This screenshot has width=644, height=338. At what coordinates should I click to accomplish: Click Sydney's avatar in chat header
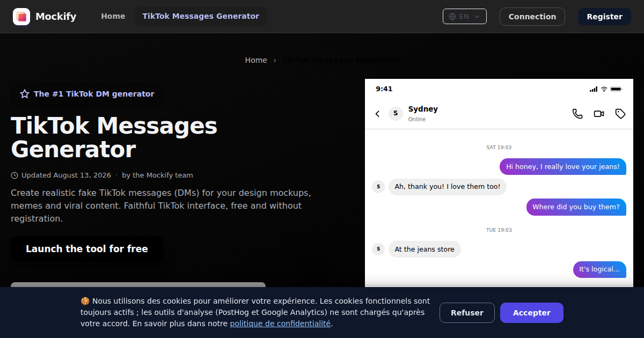point(396,113)
